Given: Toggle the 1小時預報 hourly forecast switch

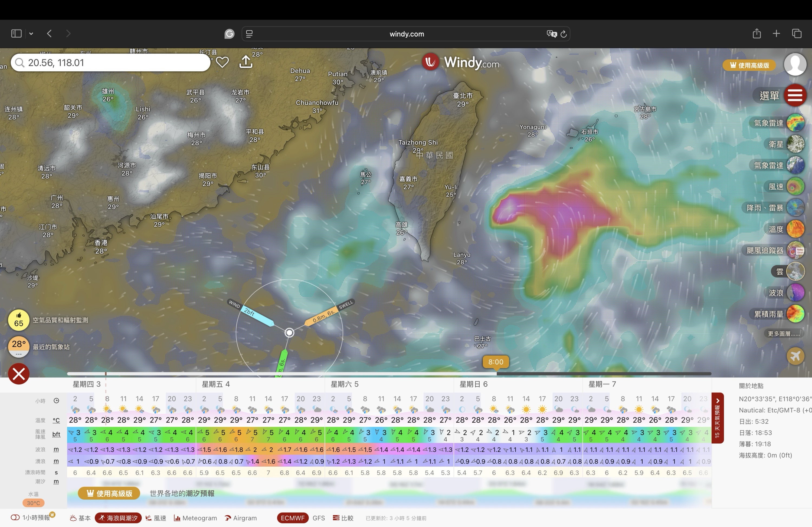Looking at the screenshot, I should [x=15, y=518].
